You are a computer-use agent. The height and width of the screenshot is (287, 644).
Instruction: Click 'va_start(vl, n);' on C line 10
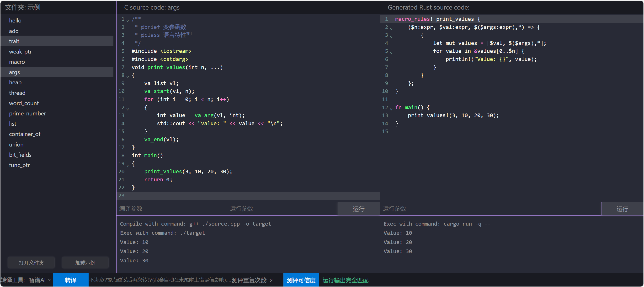click(x=169, y=91)
